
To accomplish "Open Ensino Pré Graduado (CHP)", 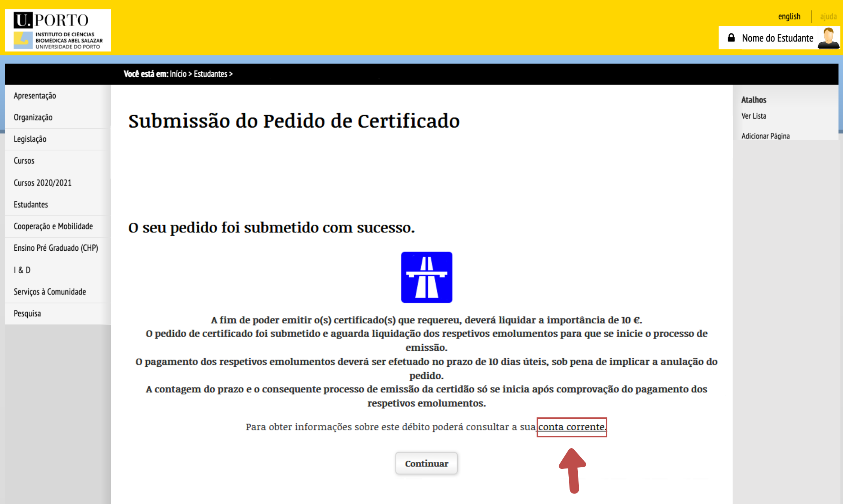I will (x=56, y=248).
